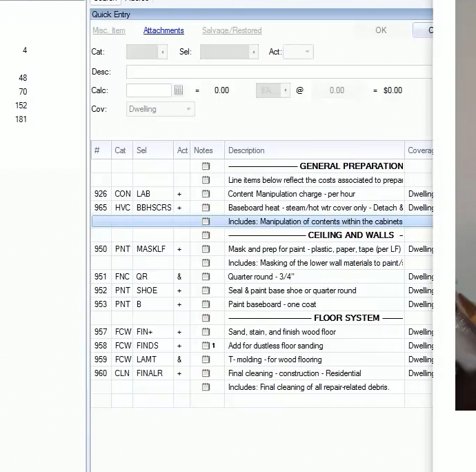Click line number 957
Viewport: 476px width, 472px height.
(x=101, y=332)
